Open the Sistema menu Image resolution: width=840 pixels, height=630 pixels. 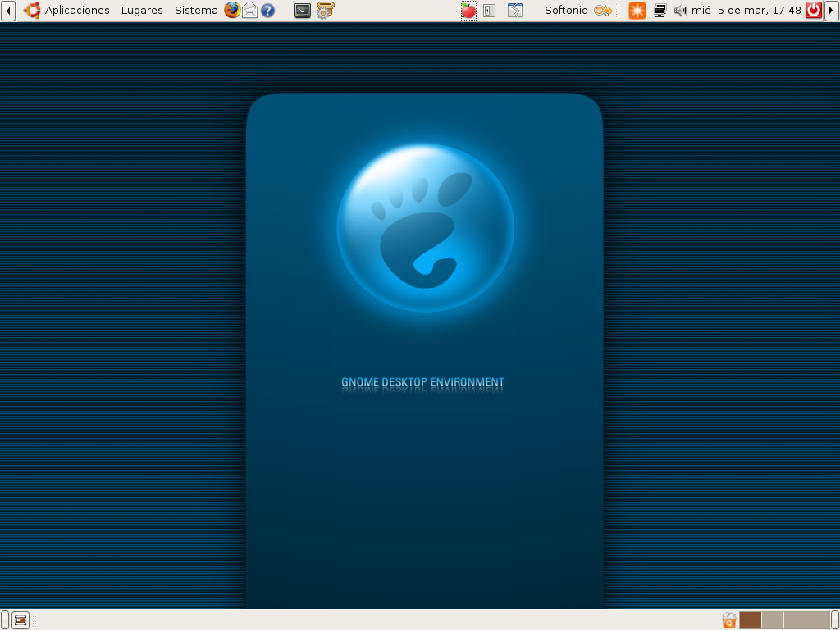click(x=196, y=10)
